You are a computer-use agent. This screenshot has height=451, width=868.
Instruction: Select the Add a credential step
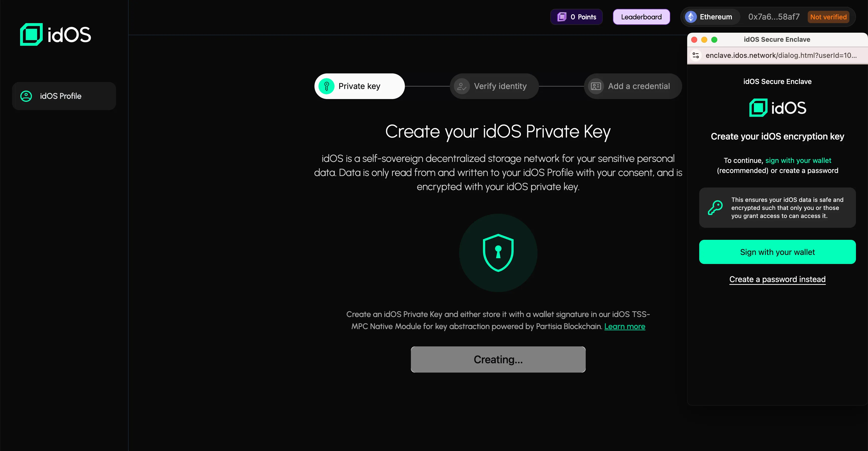pos(638,86)
